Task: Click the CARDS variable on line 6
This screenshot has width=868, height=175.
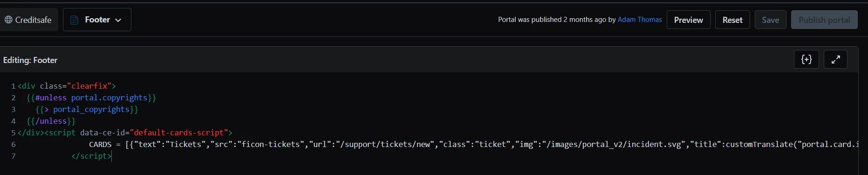Action: pos(100,144)
